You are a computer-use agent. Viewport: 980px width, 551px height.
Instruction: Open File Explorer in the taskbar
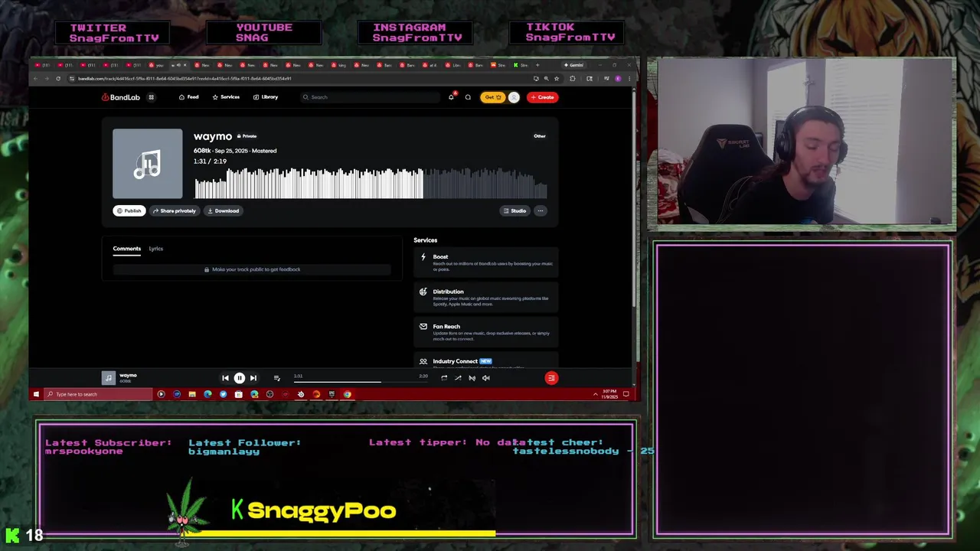pyautogui.click(x=191, y=394)
